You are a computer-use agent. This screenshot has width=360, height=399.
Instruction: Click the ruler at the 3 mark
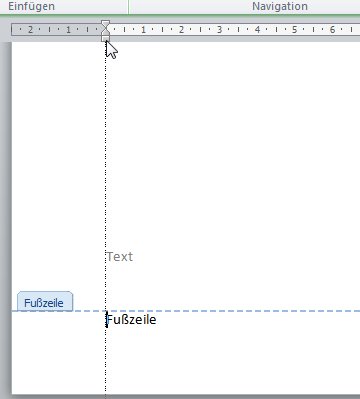[x=219, y=30]
